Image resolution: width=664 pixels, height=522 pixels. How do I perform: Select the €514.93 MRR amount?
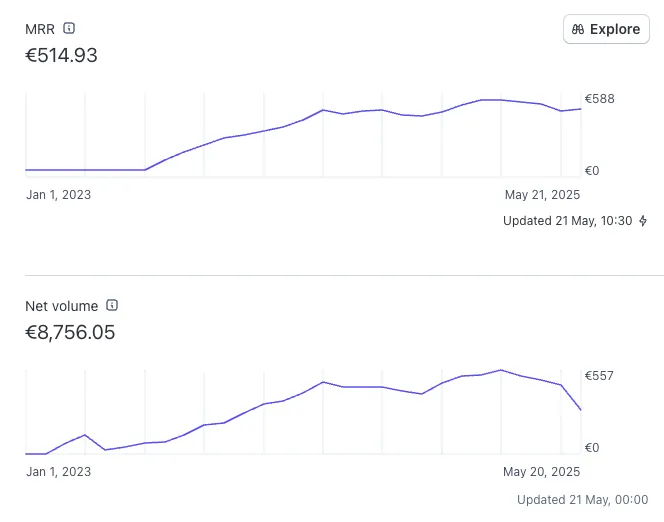click(x=61, y=55)
